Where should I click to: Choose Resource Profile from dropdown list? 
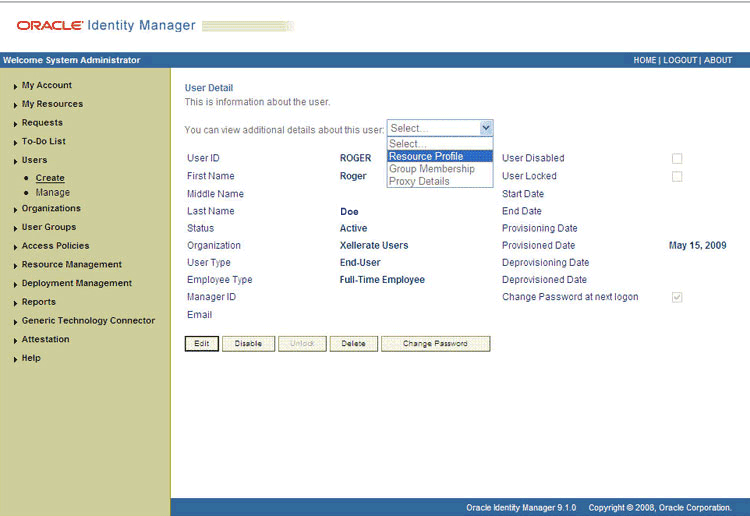point(440,156)
